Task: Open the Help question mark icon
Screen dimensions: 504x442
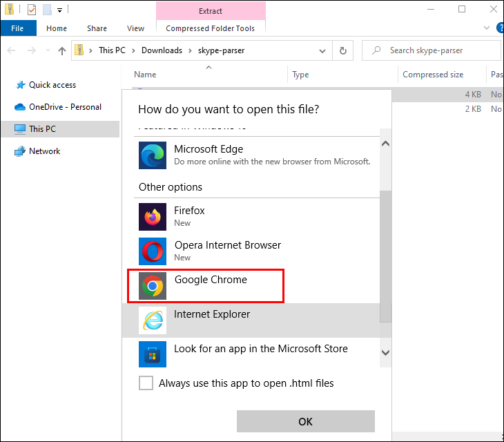Action: click(x=500, y=28)
